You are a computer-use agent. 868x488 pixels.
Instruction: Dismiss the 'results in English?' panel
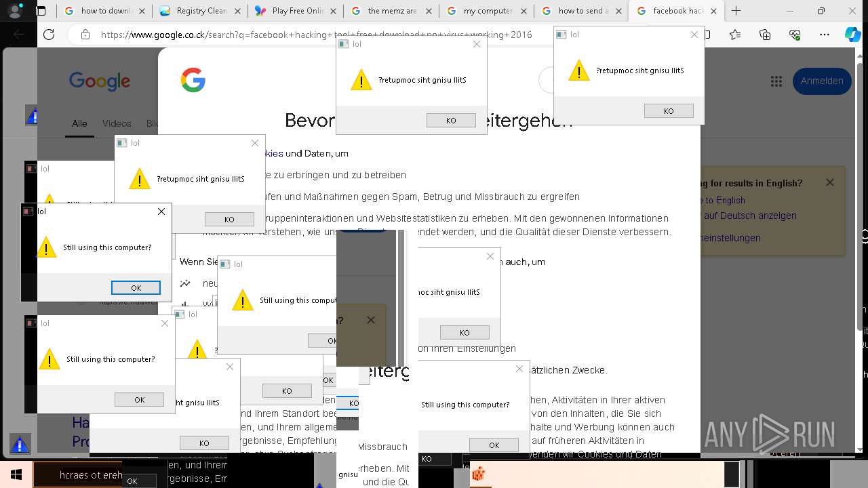click(829, 182)
